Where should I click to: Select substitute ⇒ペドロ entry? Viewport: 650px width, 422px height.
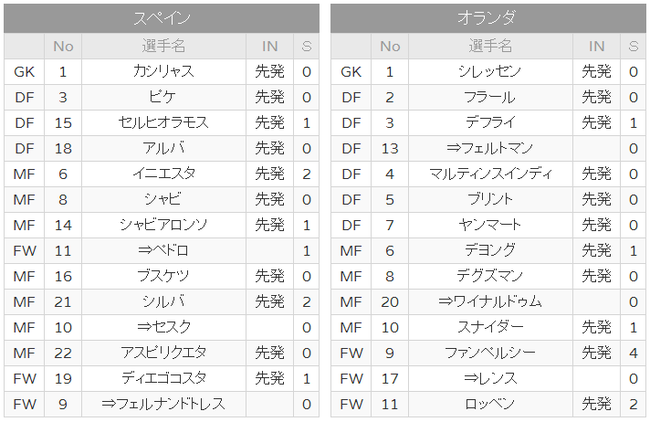(163, 250)
